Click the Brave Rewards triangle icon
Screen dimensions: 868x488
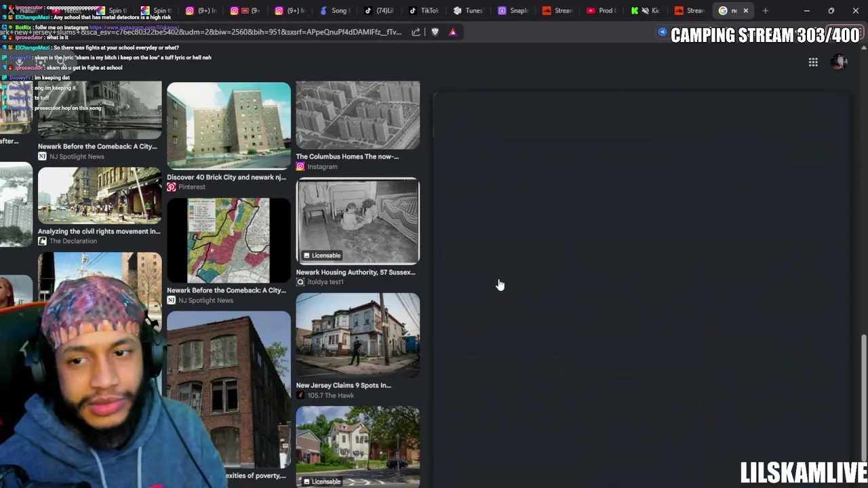coord(453,32)
